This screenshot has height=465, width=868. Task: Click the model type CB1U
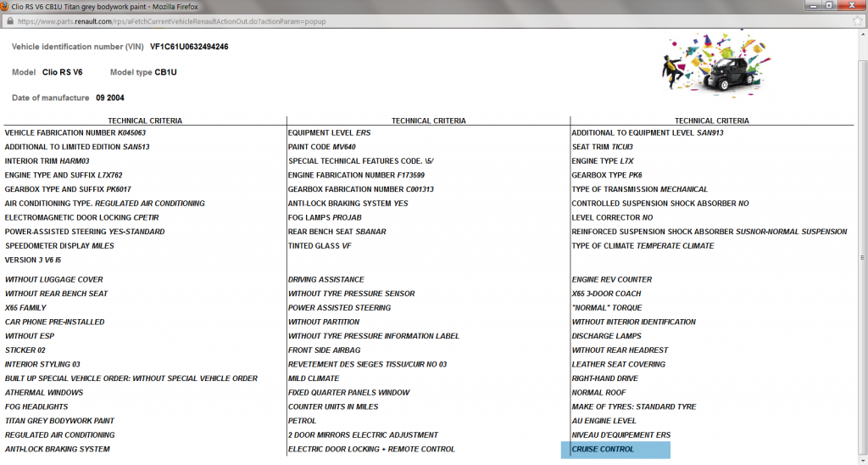click(165, 72)
